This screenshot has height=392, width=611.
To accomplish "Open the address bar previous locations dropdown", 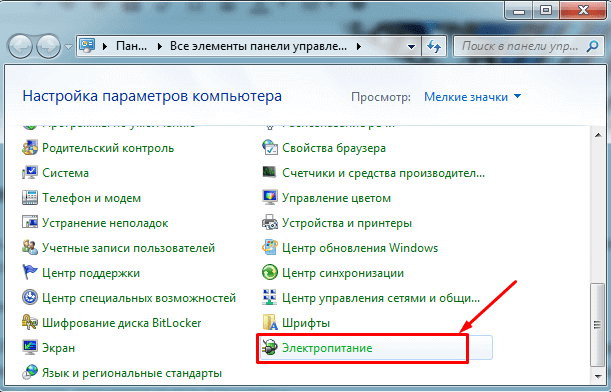I will point(411,47).
